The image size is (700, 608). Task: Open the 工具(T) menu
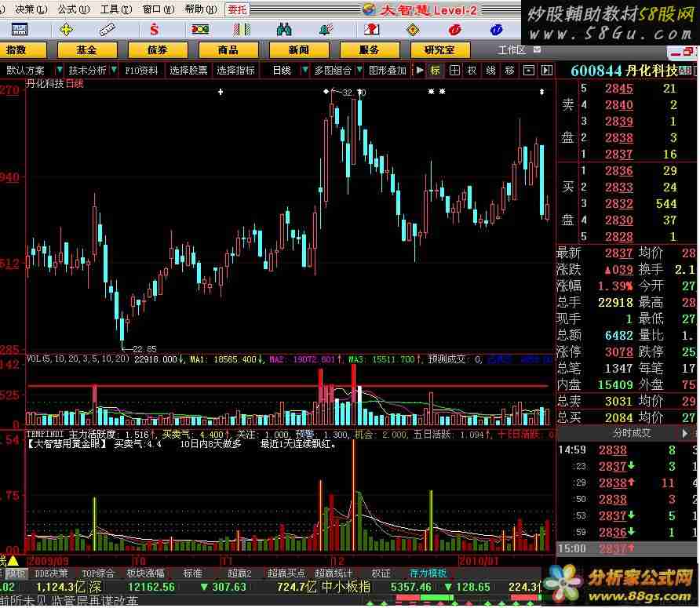tap(116, 9)
